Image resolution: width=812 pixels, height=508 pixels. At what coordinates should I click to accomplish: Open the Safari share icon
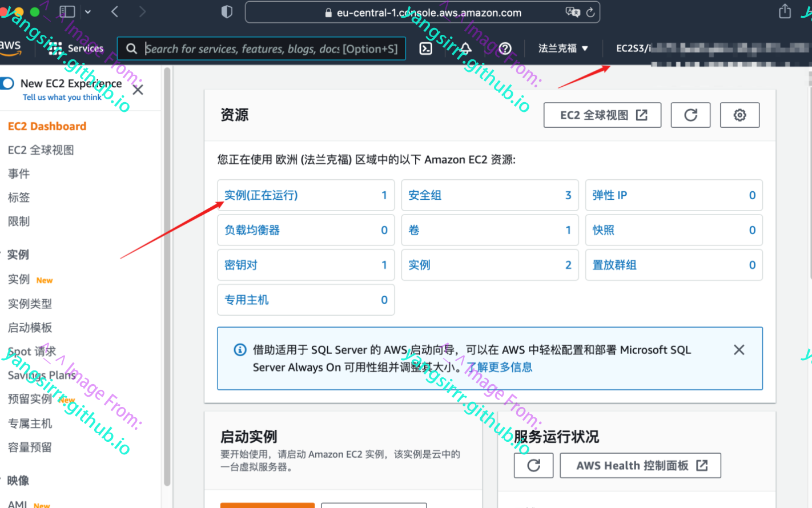point(785,11)
